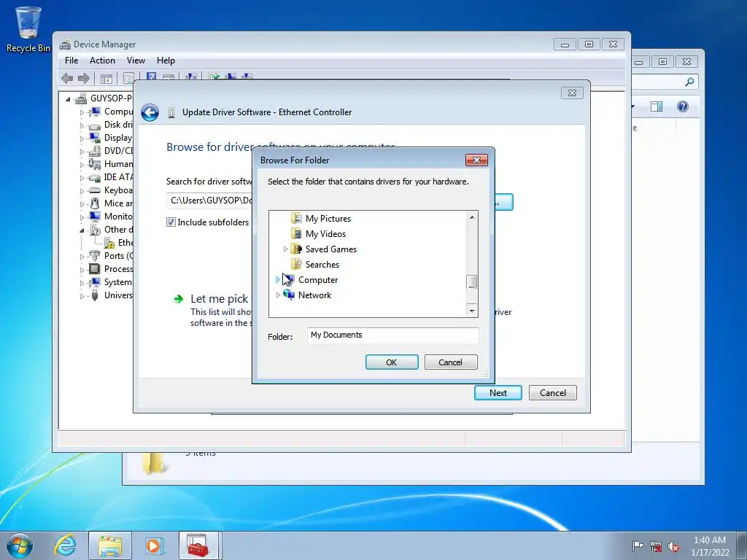
Task: Click the folder tree scroll down arrow
Action: [x=472, y=311]
